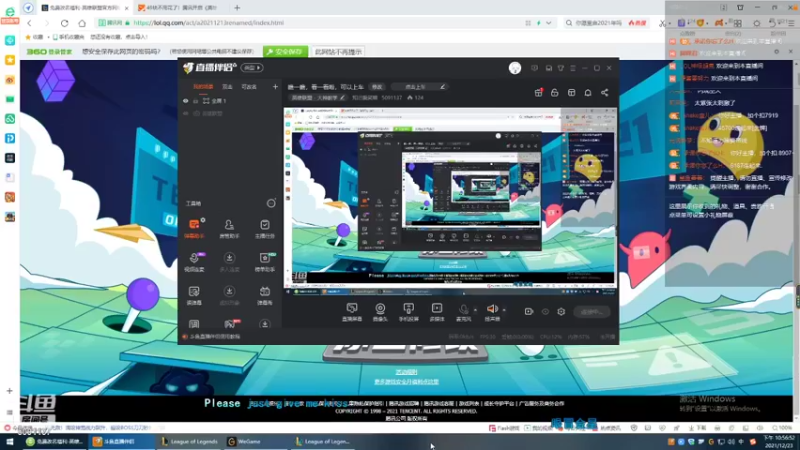This screenshot has width=800, height=450.
Task: Open a new browser tab with plus
Action: coord(237,8)
